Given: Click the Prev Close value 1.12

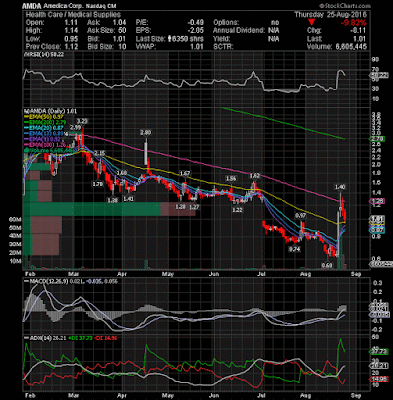Looking at the screenshot, I should click(71, 46).
